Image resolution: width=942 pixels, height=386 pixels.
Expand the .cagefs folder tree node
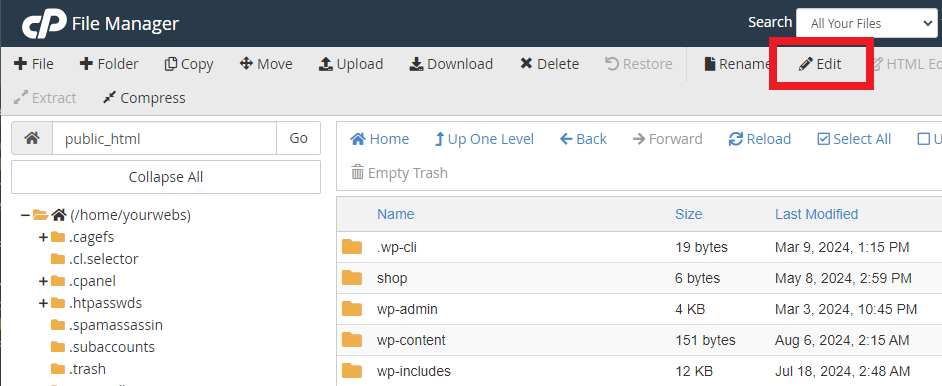43,237
